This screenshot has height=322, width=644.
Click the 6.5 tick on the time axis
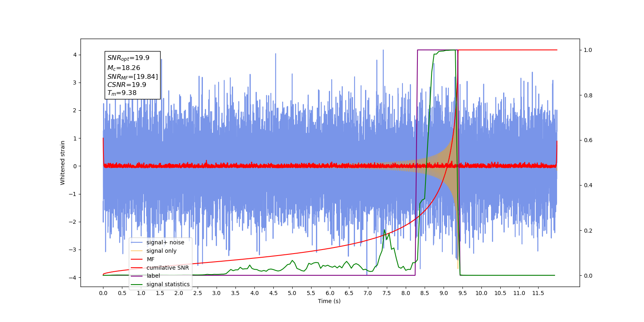[x=349, y=293]
